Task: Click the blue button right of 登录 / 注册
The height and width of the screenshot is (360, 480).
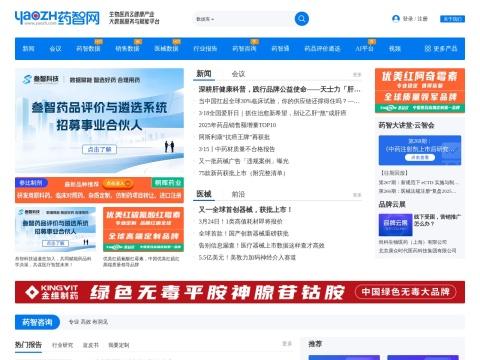Action: click(452, 19)
